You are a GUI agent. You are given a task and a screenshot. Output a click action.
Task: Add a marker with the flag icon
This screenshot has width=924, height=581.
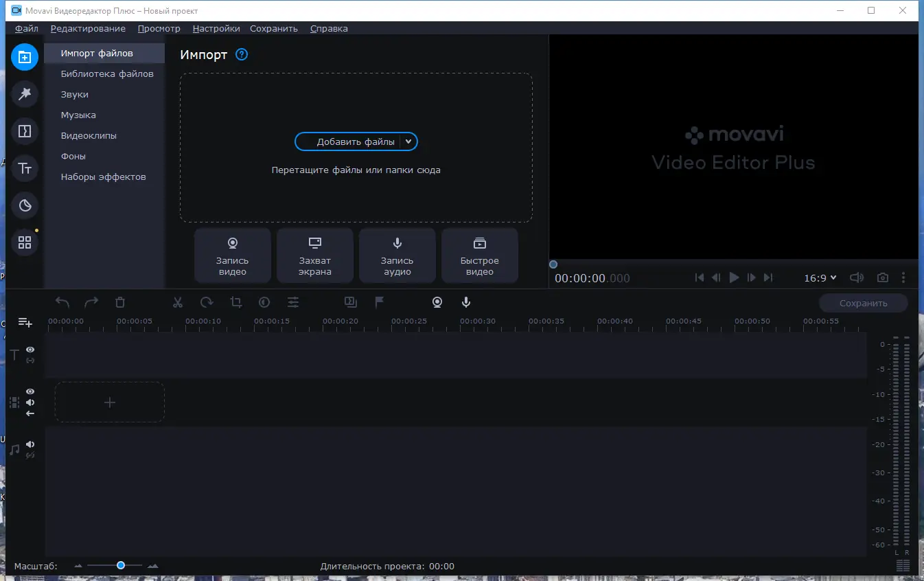coord(380,302)
